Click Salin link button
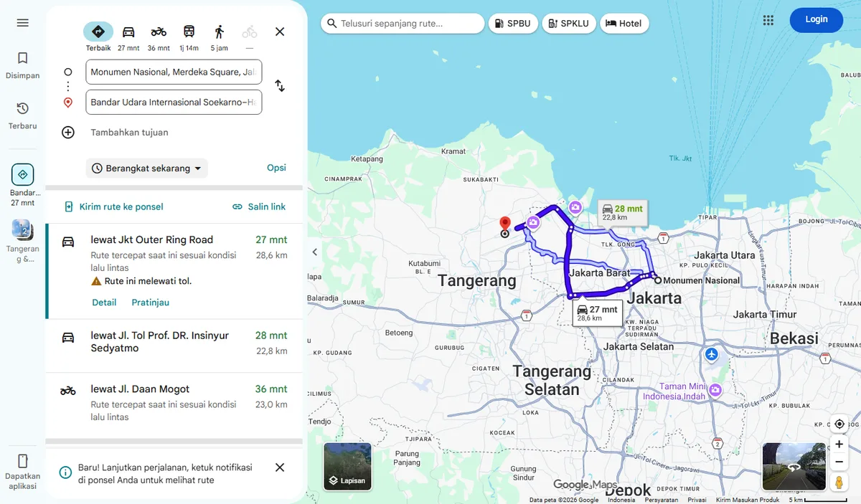Viewport: 861px width, 504px height. [x=258, y=206]
